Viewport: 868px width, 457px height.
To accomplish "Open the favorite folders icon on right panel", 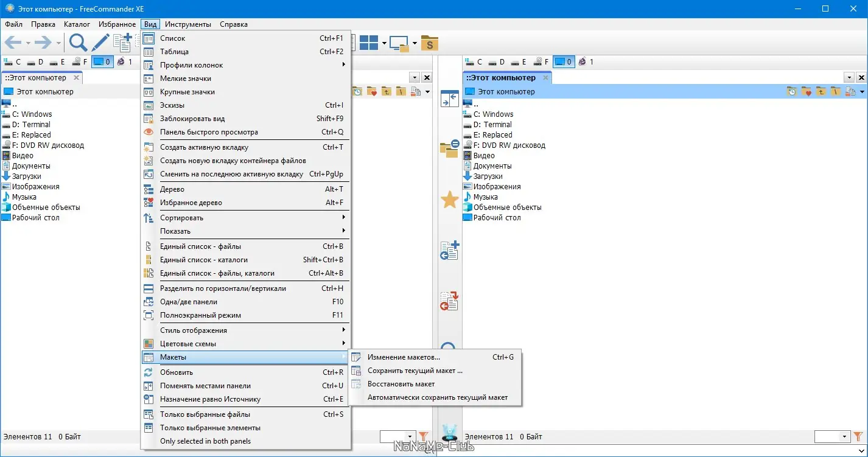I will (x=806, y=91).
